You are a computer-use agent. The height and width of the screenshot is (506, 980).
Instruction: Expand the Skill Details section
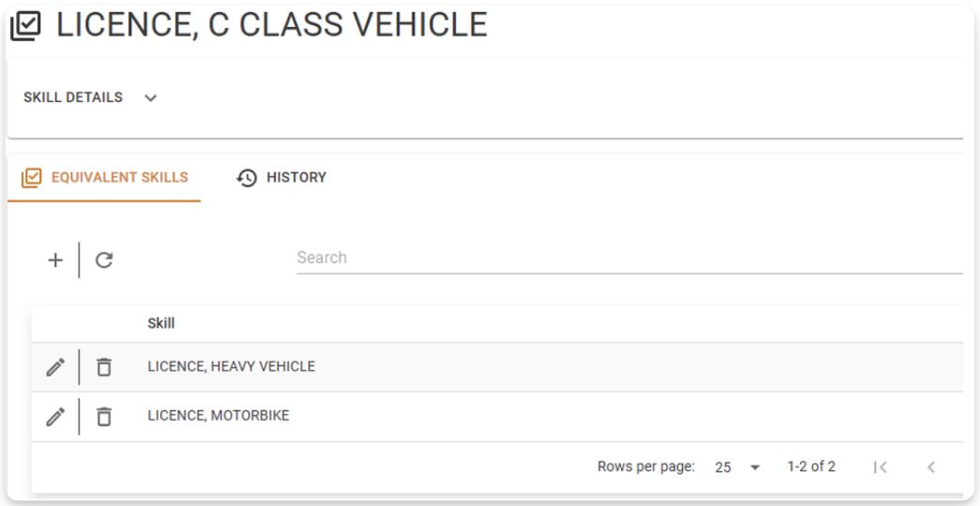pyautogui.click(x=151, y=97)
